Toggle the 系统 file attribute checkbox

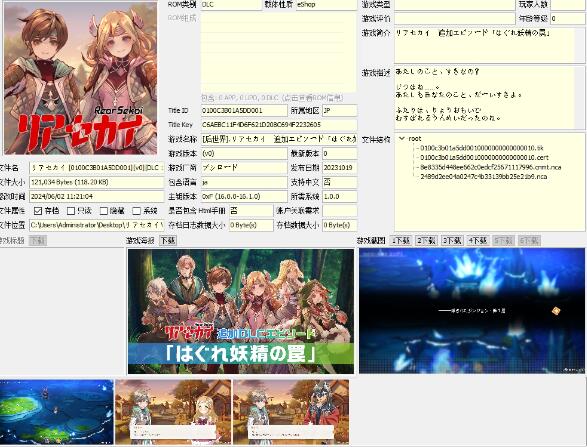pyautogui.click(x=137, y=211)
